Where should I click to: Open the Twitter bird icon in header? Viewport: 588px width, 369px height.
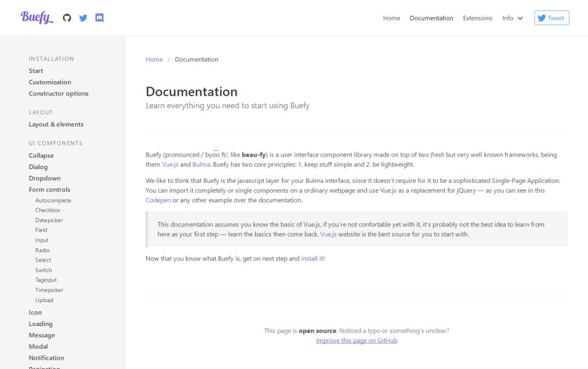coord(83,17)
